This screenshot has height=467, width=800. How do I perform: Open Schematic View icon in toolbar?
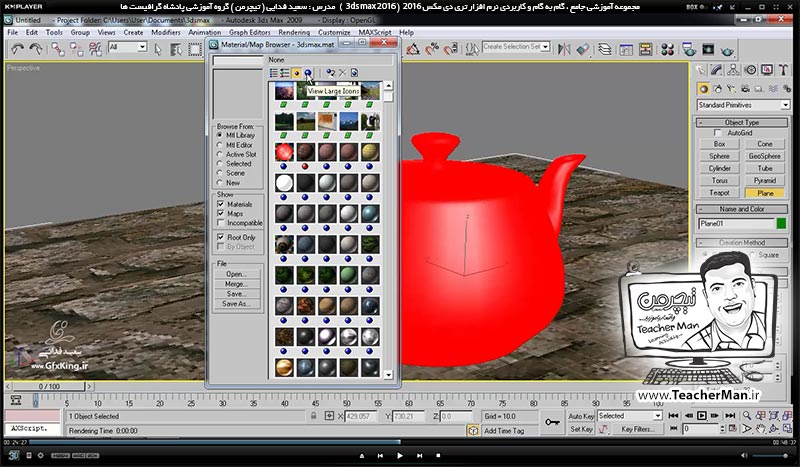click(x=645, y=49)
